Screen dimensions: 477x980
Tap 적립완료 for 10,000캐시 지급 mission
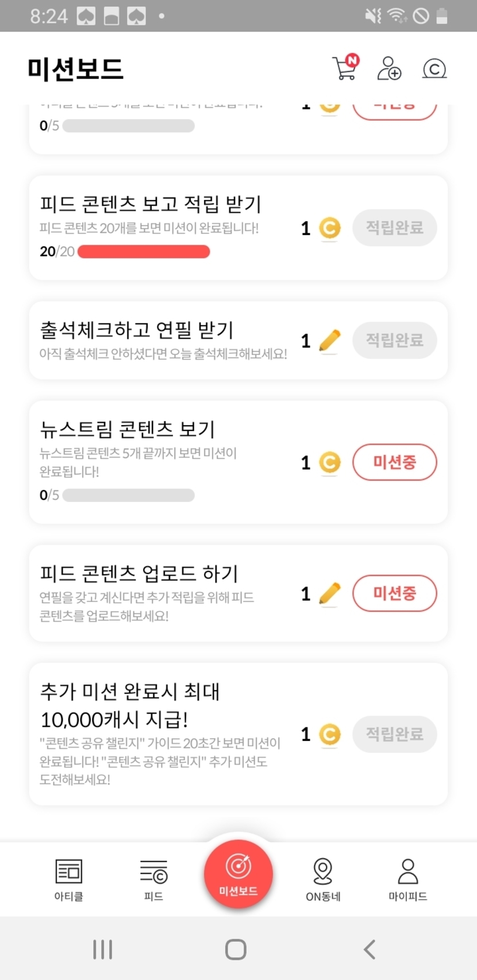tap(394, 734)
